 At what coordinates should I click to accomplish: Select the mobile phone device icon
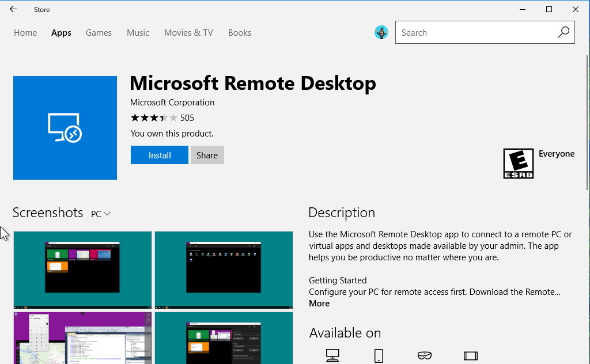(379, 355)
